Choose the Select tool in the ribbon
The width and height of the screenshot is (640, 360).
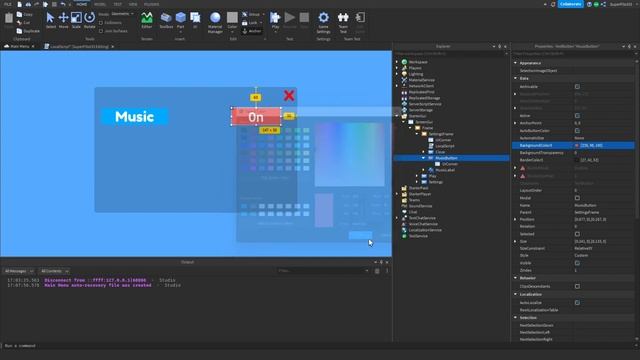coord(50,20)
